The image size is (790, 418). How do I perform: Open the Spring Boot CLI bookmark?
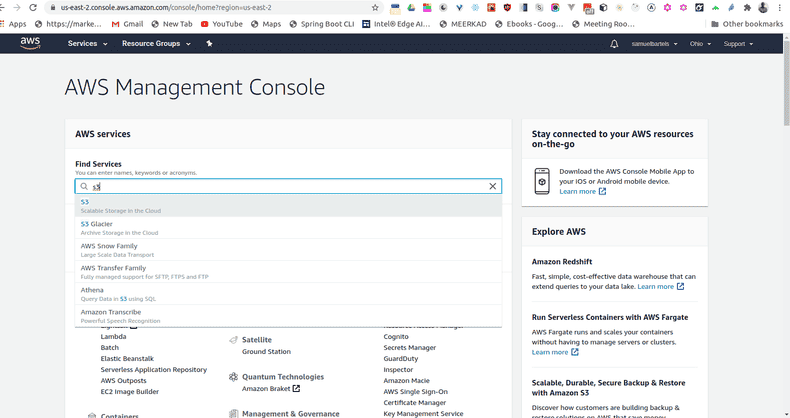coord(322,24)
